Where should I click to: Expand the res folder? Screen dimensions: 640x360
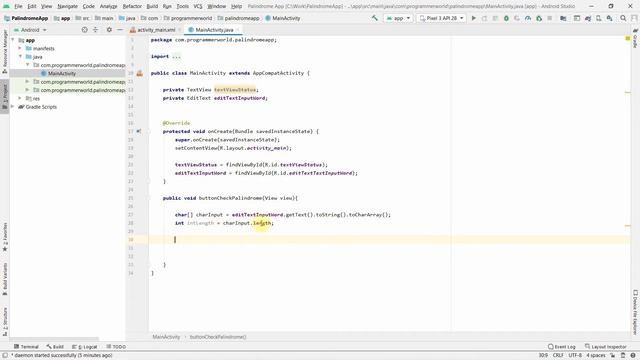click(x=20, y=98)
